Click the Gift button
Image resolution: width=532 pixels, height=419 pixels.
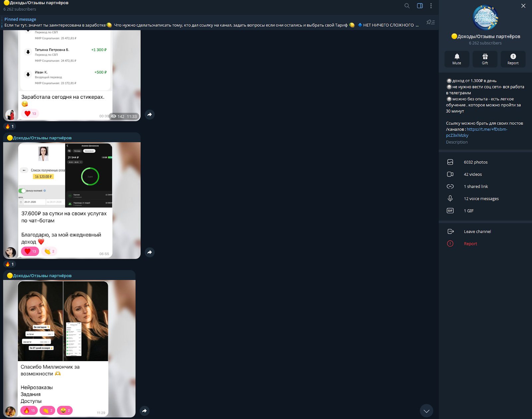[485, 59]
